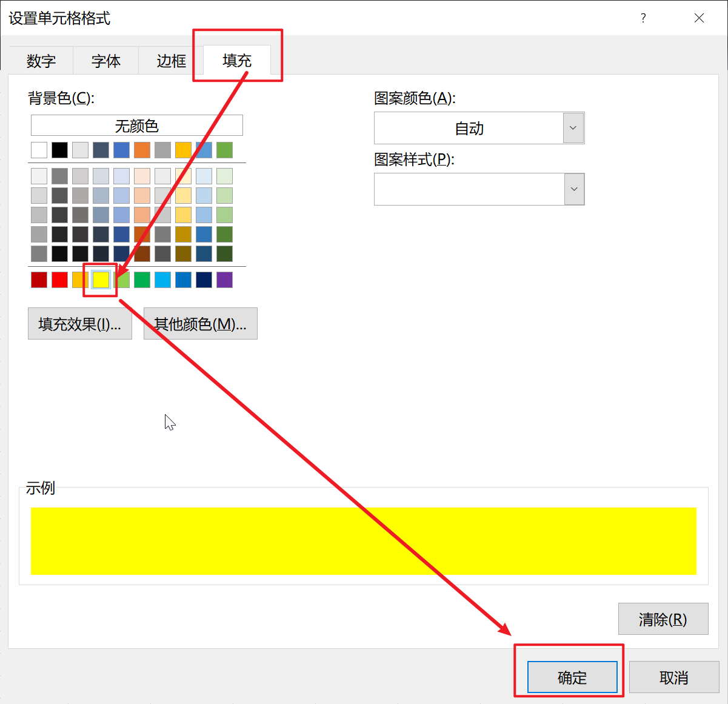Select orange swatch in the top theme row
728x704 pixels.
coord(142,150)
